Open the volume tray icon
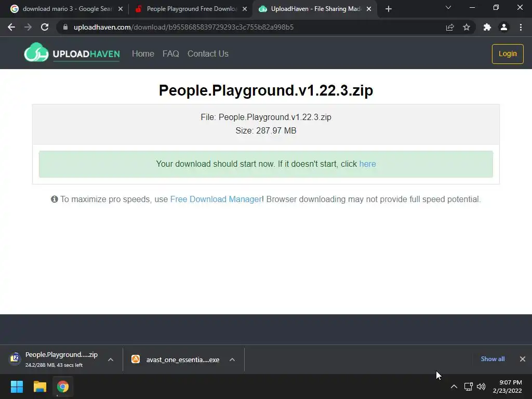This screenshot has height=399, width=532. tap(481, 387)
